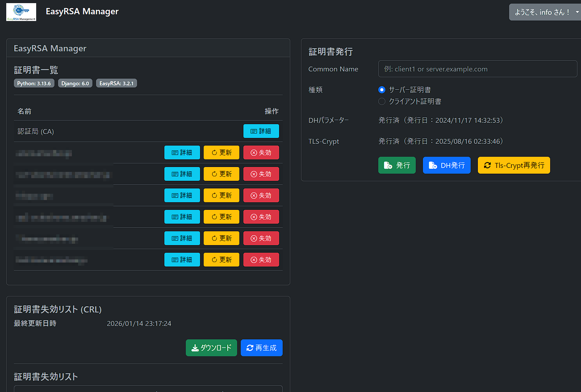Open 詳細 for the second listed certificate
The width and height of the screenshot is (581, 392).
[182, 174]
